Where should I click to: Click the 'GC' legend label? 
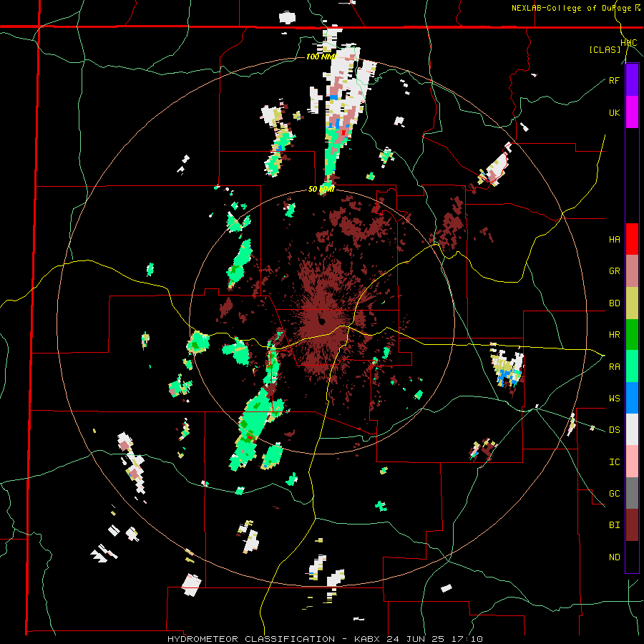point(614,493)
